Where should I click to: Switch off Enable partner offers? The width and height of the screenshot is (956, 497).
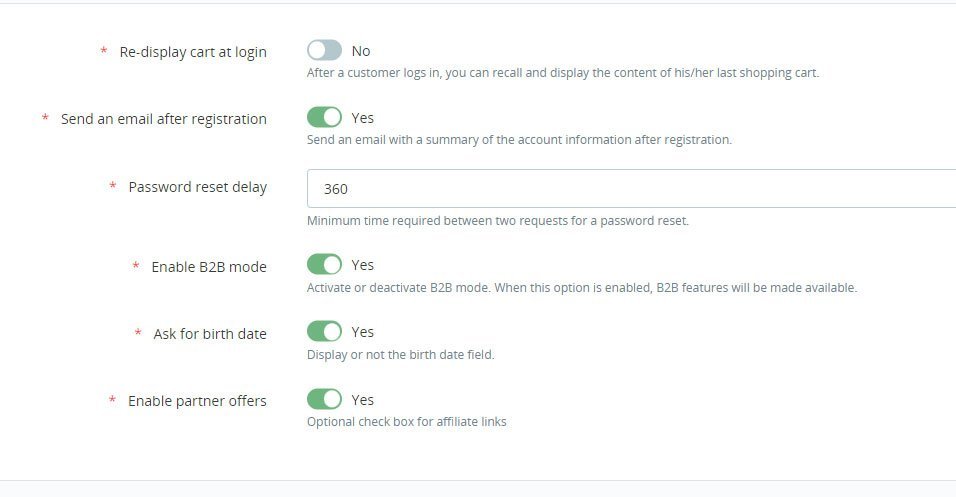[x=324, y=400]
